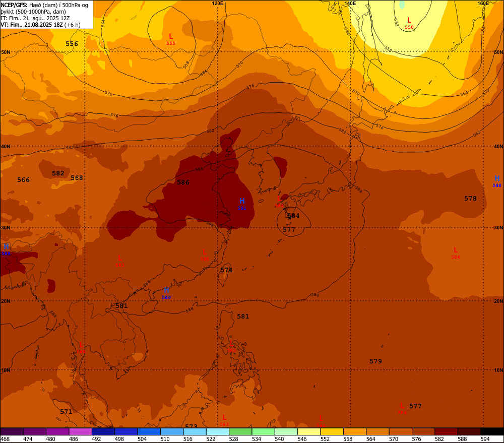Click the 140E longitude label

[x=350, y=3]
